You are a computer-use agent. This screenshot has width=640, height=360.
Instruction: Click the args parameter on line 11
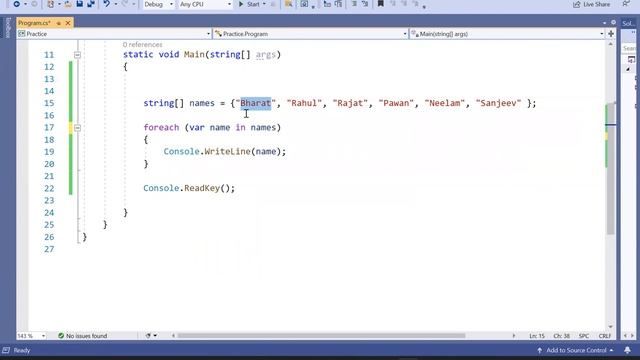[266, 55]
